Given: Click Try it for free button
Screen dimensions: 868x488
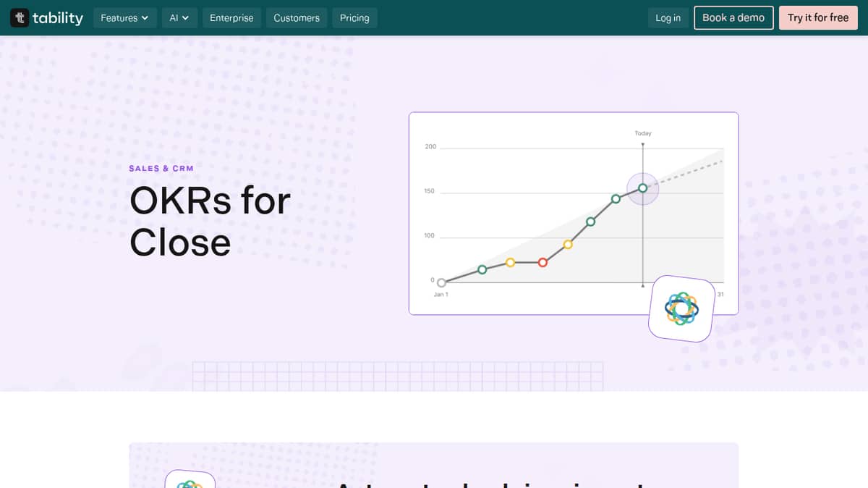Looking at the screenshot, I should click(x=818, y=18).
